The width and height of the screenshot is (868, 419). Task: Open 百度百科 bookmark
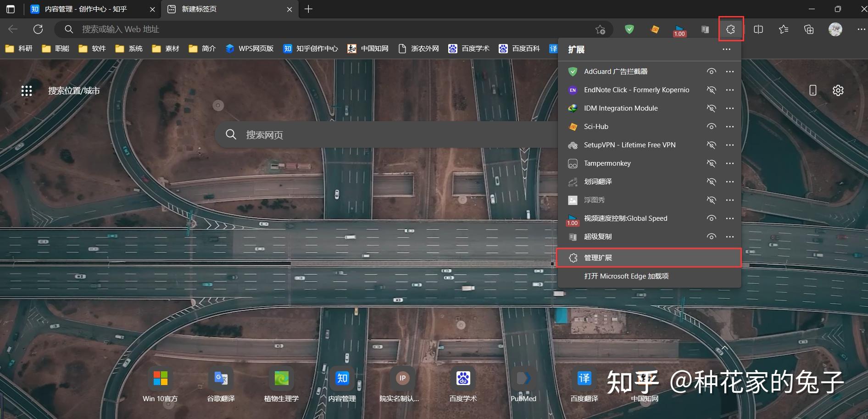click(519, 49)
